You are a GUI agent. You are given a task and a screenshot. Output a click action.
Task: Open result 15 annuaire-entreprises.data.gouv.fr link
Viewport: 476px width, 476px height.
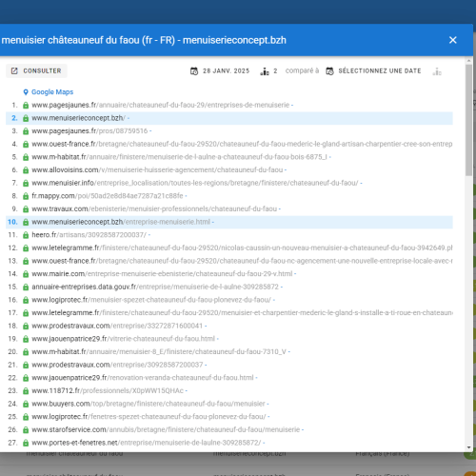click(x=155, y=287)
